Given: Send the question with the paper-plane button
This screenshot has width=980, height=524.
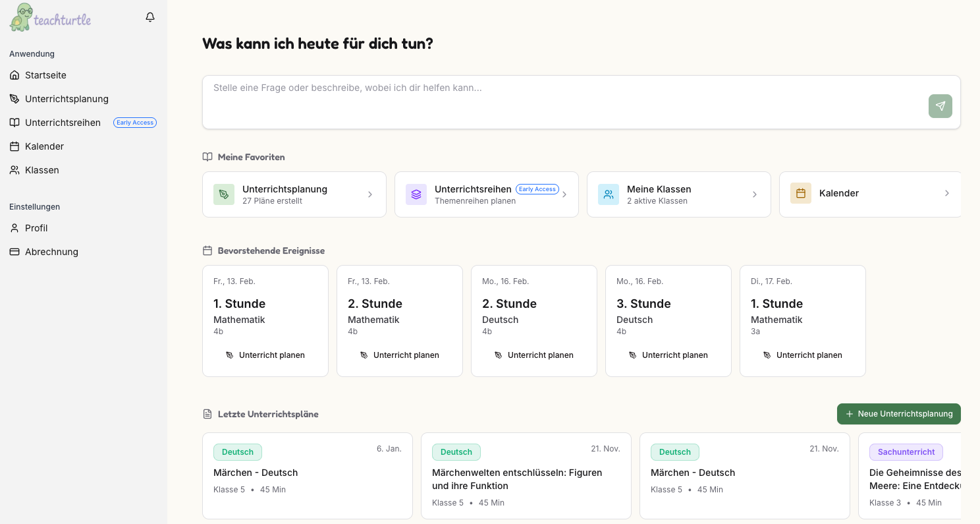Looking at the screenshot, I should [x=940, y=106].
